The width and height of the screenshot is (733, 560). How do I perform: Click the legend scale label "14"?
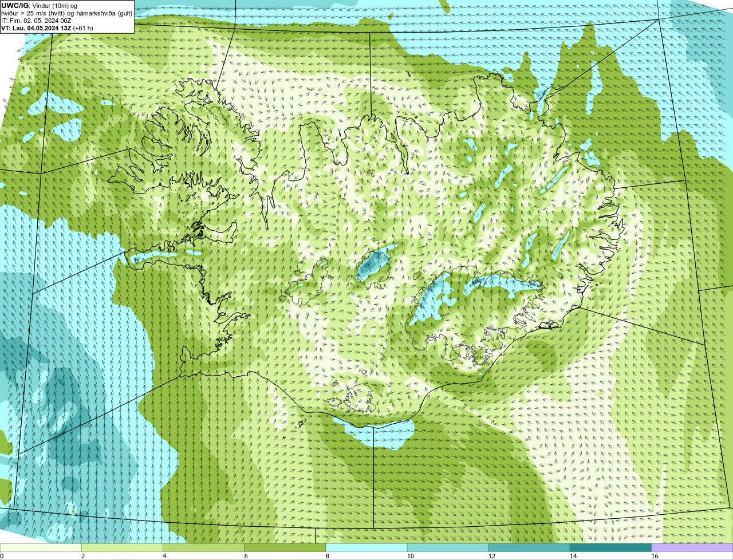click(x=573, y=556)
